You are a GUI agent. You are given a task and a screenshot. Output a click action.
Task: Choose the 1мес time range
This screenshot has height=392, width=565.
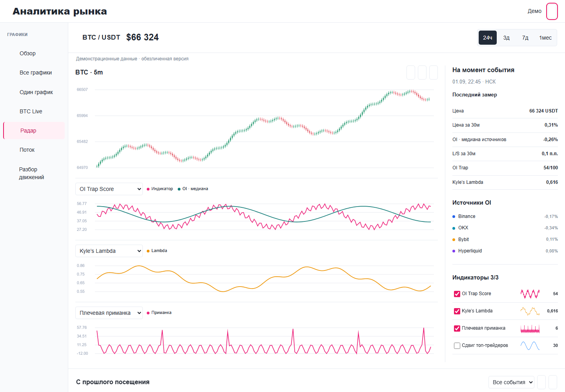point(545,38)
